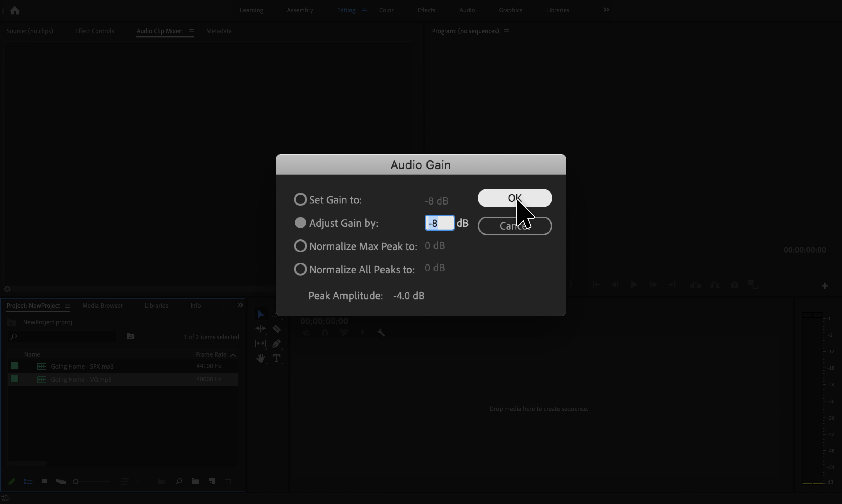This screenshot has width=842, height=504.
Task: Switch to the Media Browser tab
Action: click(102, 306)
